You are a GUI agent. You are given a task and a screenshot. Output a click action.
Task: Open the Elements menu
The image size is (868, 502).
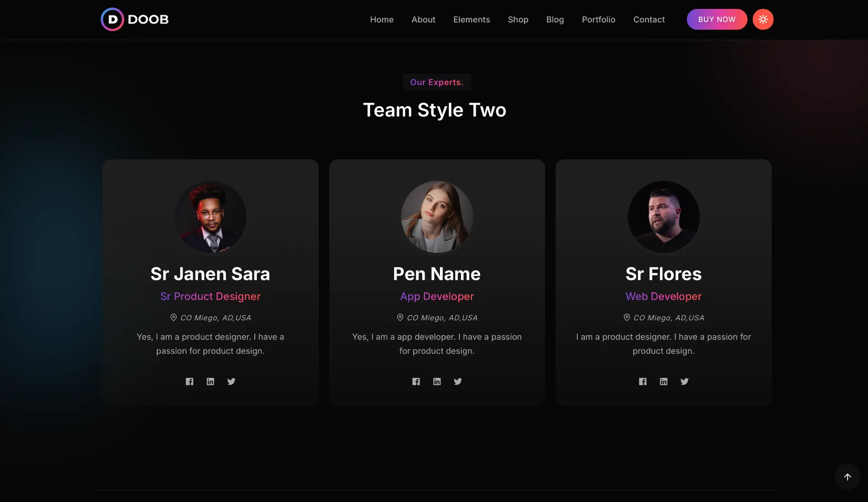(x=471, y=19)
